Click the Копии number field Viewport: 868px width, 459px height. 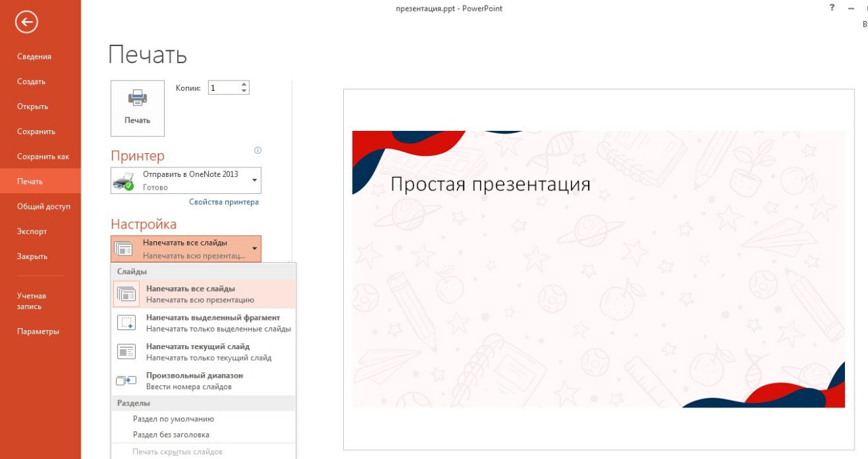point(223,88)
